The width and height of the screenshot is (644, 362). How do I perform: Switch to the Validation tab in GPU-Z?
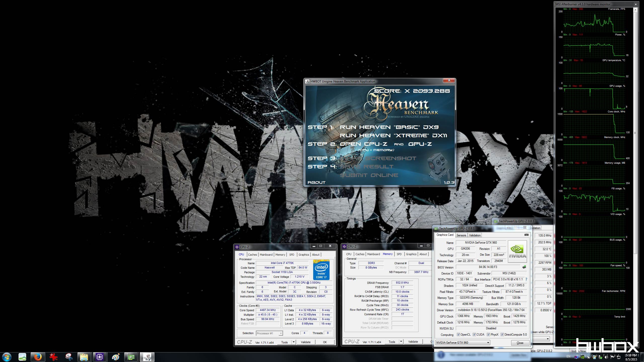click(x=475, y=235)
